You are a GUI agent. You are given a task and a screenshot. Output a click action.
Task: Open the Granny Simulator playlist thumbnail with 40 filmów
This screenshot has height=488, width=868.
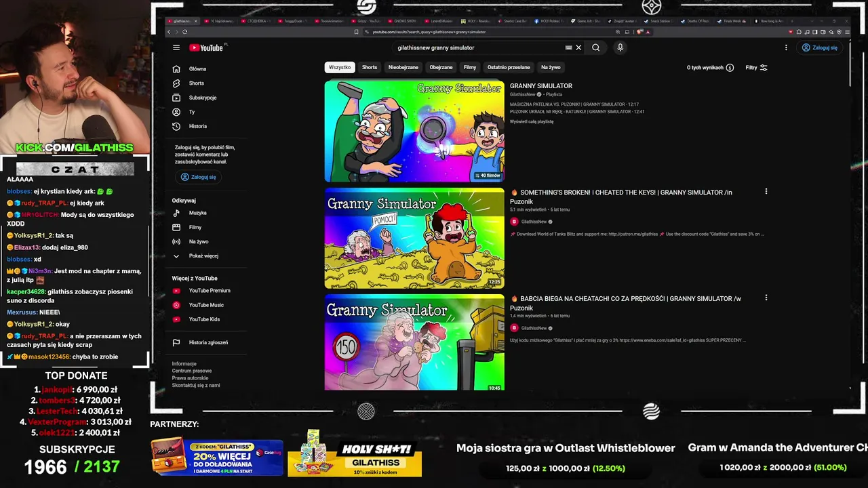pyautogui.click(x=414, y=131)
